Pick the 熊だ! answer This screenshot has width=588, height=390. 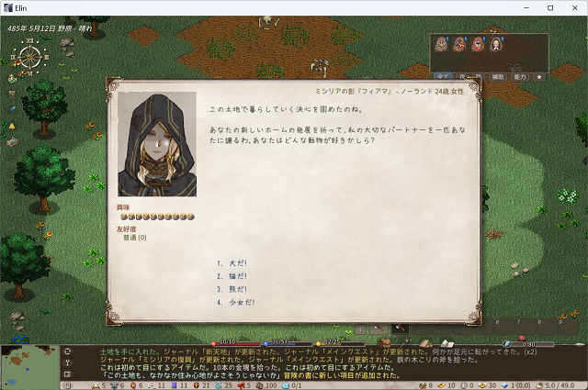[238, 289]
